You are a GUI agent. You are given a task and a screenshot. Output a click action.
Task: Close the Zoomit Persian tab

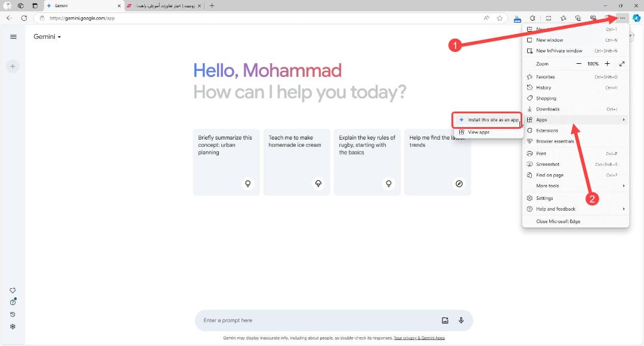pyautogui.click(x=199, y=6)
